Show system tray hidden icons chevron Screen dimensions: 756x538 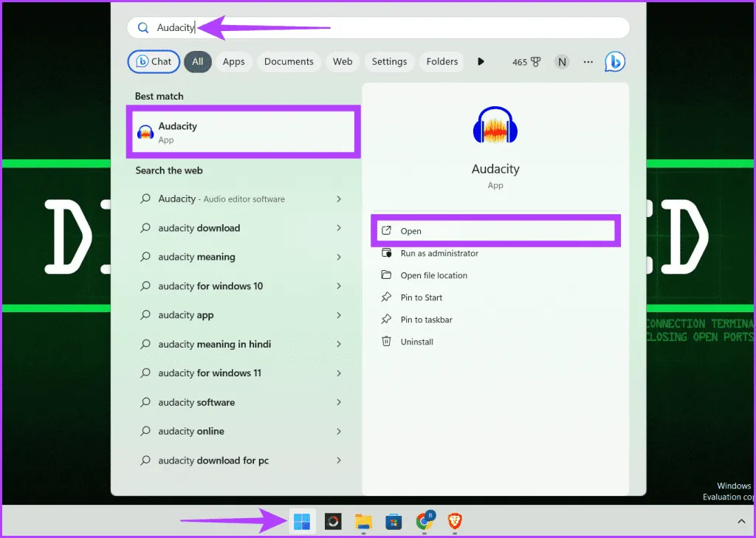pos(740,522)
